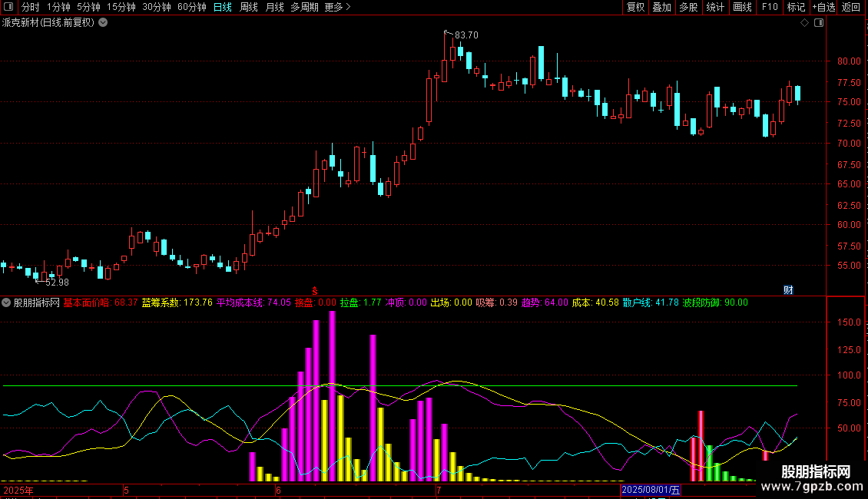Click the 平均成本线 74.05 label
Viewport: 868px width, 499px height.
pos(253,302)
